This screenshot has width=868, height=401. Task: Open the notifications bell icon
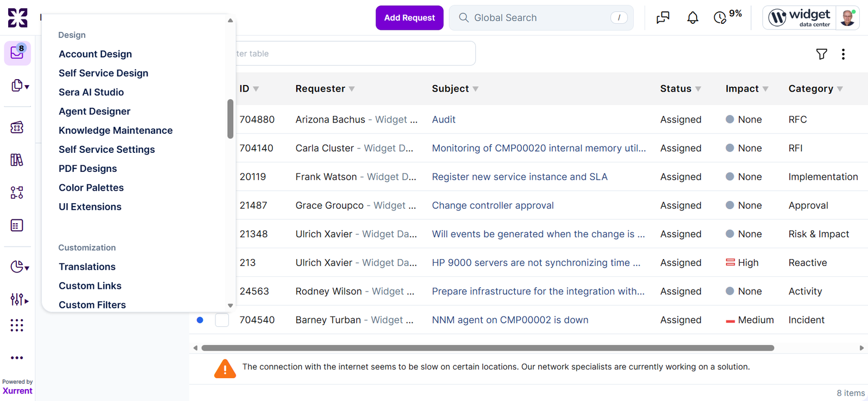point(693,18)
